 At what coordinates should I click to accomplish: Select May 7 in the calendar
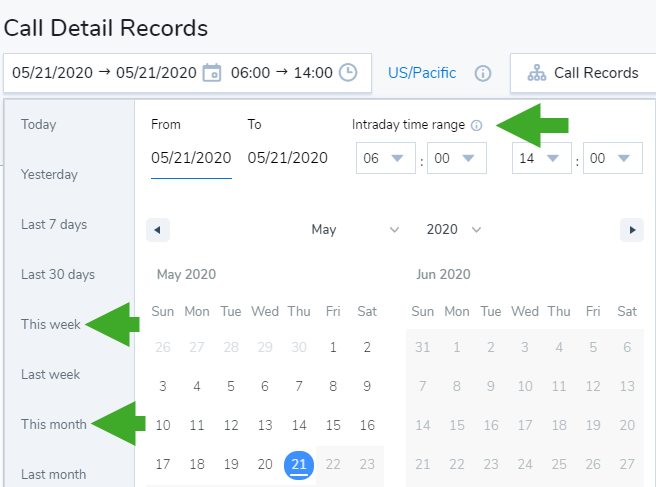[299, 386]
